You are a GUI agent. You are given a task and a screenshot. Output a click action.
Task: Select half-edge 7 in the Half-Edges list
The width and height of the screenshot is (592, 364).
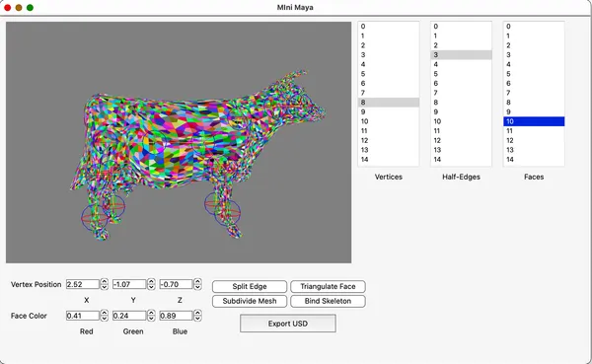point(461,93)
